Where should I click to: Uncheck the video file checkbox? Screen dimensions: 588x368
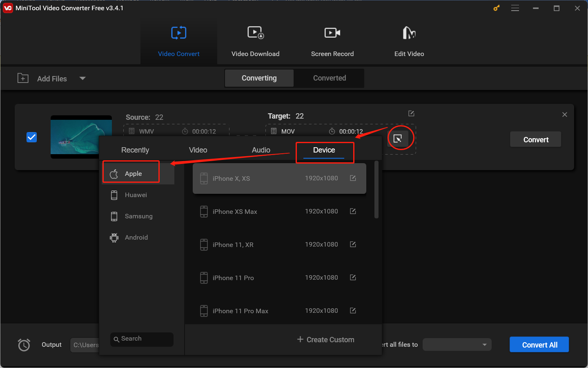tap(31, 137)
